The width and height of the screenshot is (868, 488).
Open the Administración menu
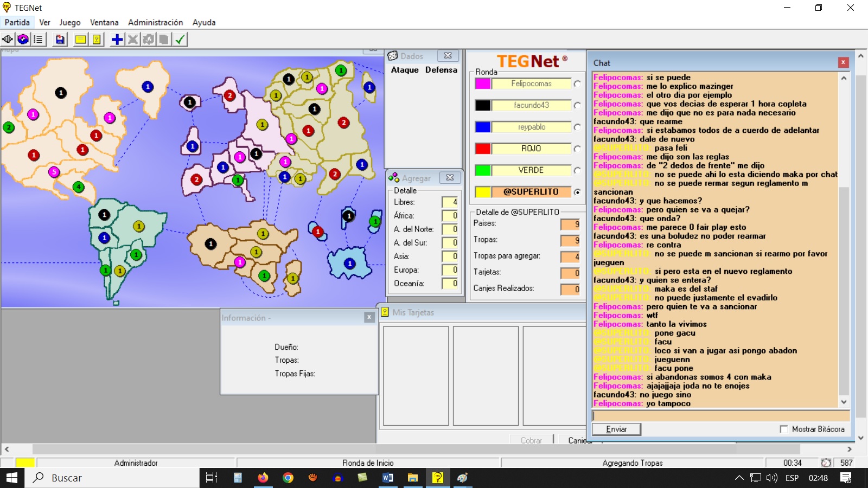(x=155, y=22)
